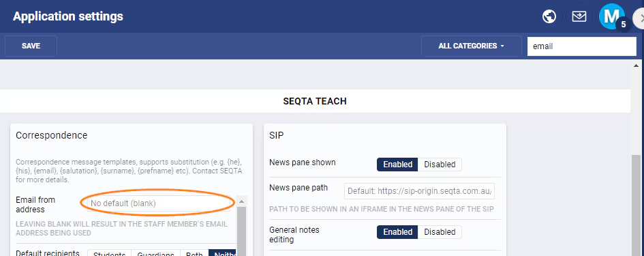644x256 pixels.
Task: Click the Email from address label
Action: pyautogui.click(x=35, y=205)
